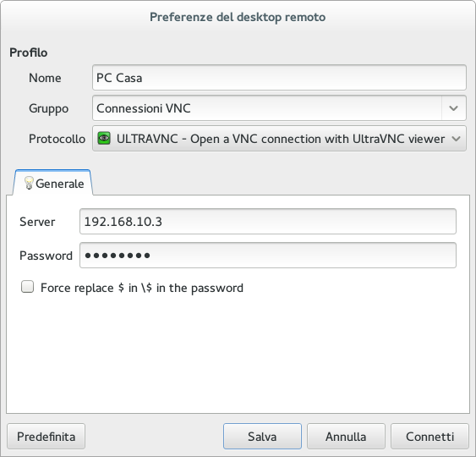This screenshot has height=457, width=476.
Task: Focus the Nome field containing PC Casa
Action: [x=279, y=78]
